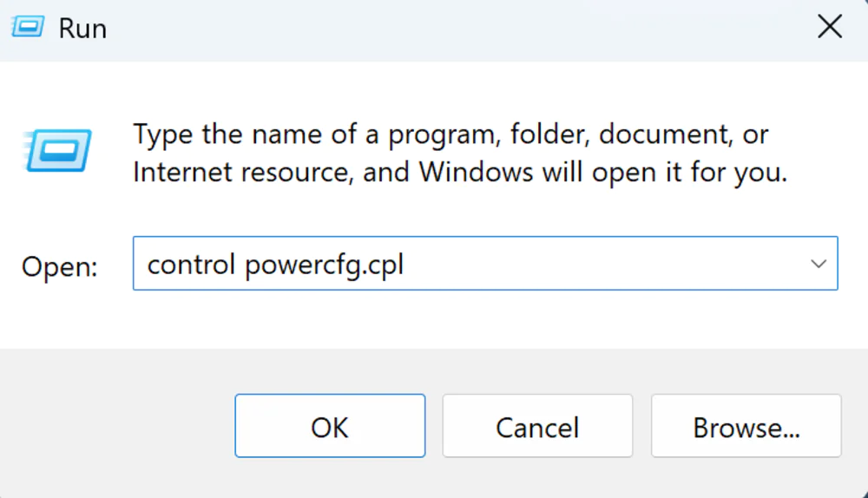Click the 'Internet resource' description line
This screenshot has height=498, width=868.
coord(460,172)
